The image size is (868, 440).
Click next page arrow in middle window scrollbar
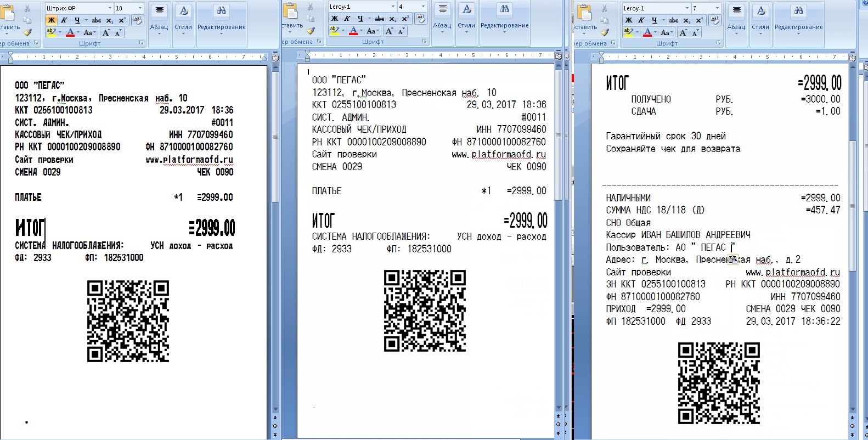click(558, 432)
